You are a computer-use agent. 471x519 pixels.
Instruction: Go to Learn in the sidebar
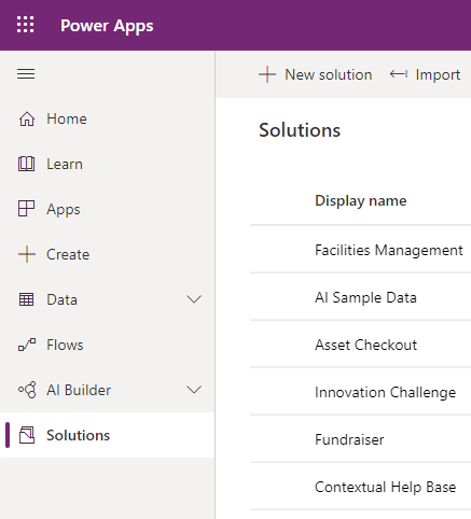pyautogui.click(x=64, y=164)
